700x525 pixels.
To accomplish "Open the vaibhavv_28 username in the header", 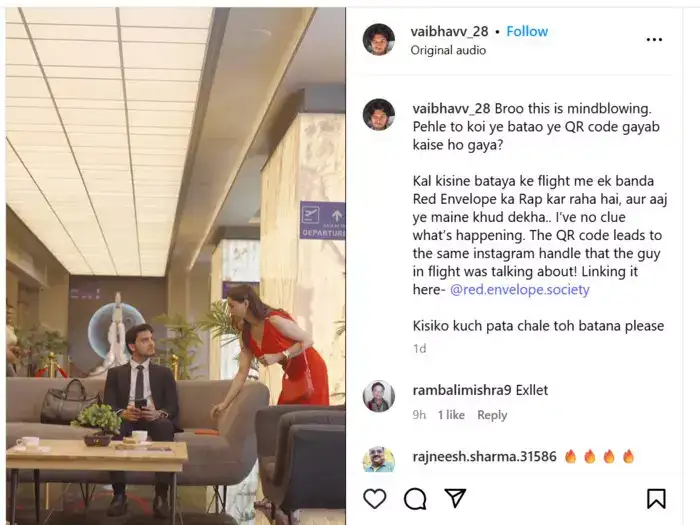I will tap(450, 31).
